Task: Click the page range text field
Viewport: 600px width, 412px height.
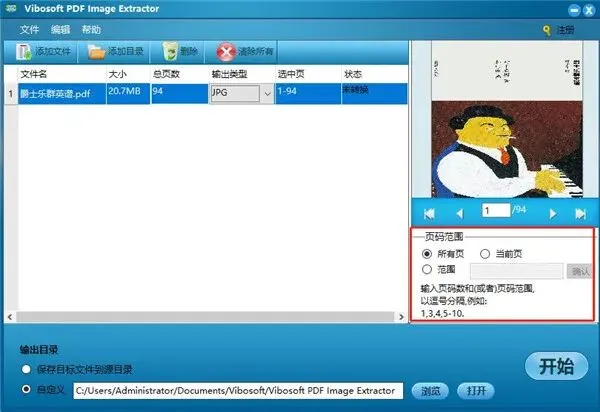Action: click(517, 271)
